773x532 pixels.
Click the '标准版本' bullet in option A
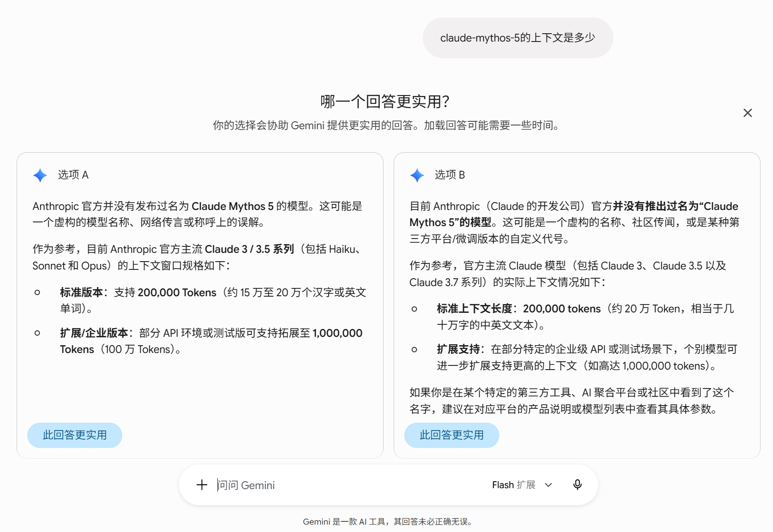(x=213, y=300)
